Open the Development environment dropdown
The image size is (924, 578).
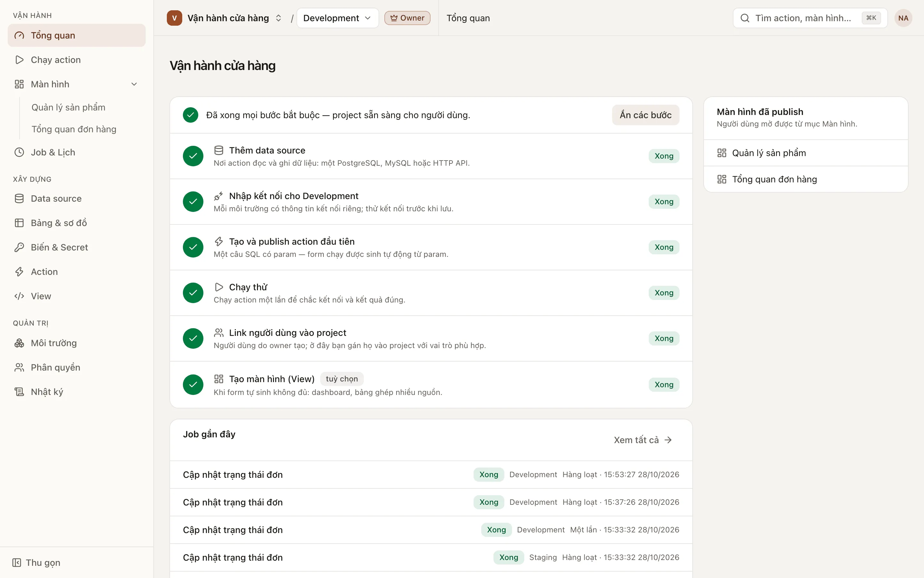point(338,18)
